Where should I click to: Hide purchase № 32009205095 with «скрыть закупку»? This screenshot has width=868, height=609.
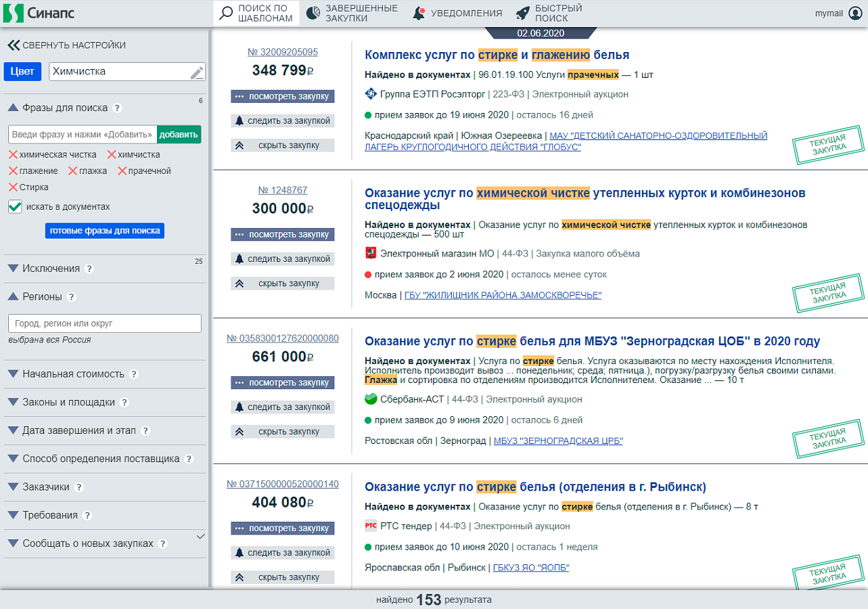283,145
